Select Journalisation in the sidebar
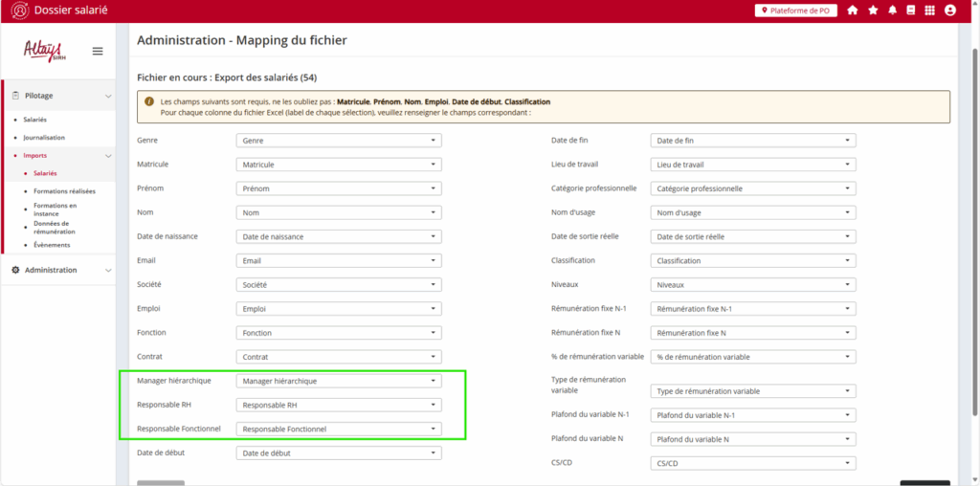980x486 pixels. 44,137
